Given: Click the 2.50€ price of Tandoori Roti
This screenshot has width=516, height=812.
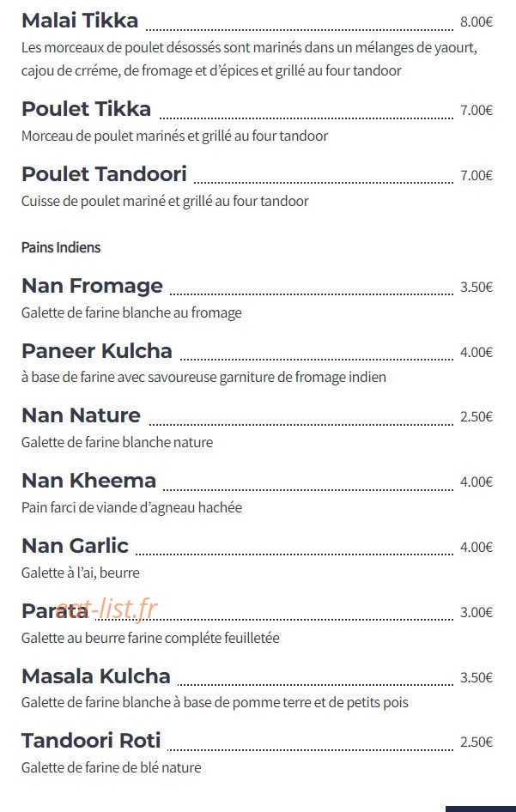Looking at the screenshot, I should click(477, 742).
